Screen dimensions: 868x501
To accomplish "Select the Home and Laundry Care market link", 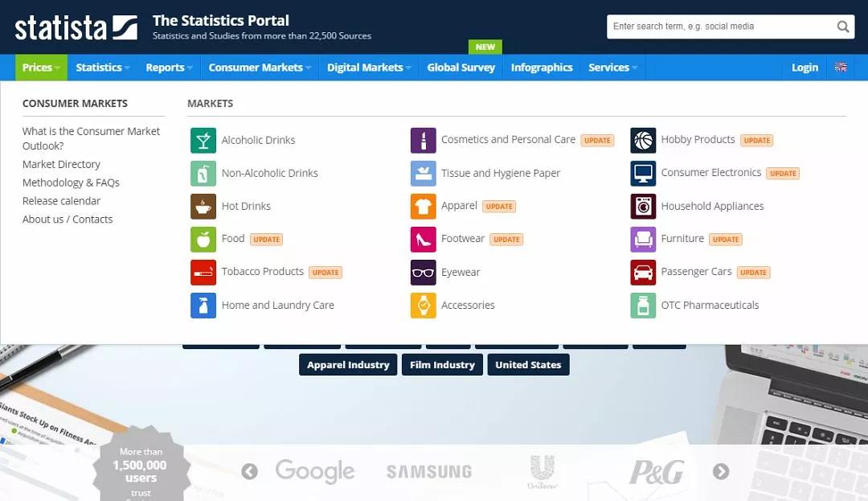I will (x=278, y=306).
